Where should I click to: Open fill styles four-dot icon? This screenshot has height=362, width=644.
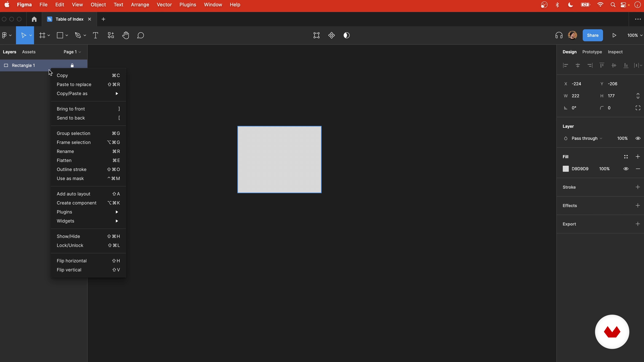click(626, 157)
